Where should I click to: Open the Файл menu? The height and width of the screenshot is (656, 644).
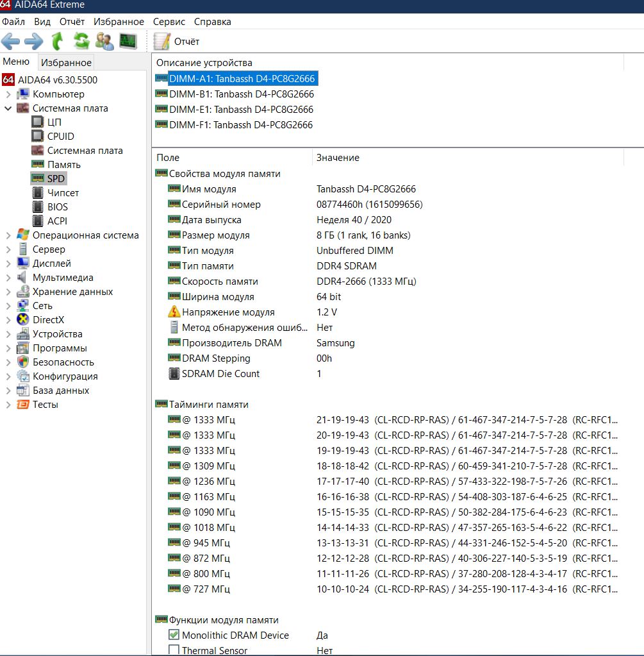pyautogui.click(x=13, y=22)
